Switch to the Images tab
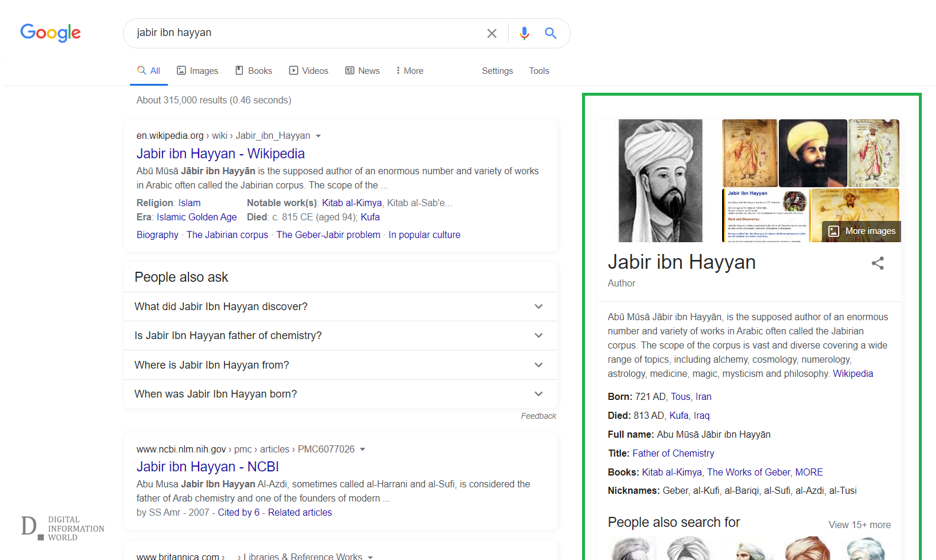The height and width of the screenshot is (560, 936). tap(197, 71)
